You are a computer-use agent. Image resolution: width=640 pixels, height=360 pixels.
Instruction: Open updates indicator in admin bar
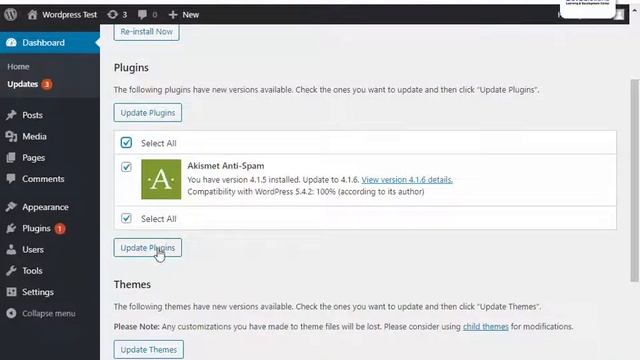117,15
